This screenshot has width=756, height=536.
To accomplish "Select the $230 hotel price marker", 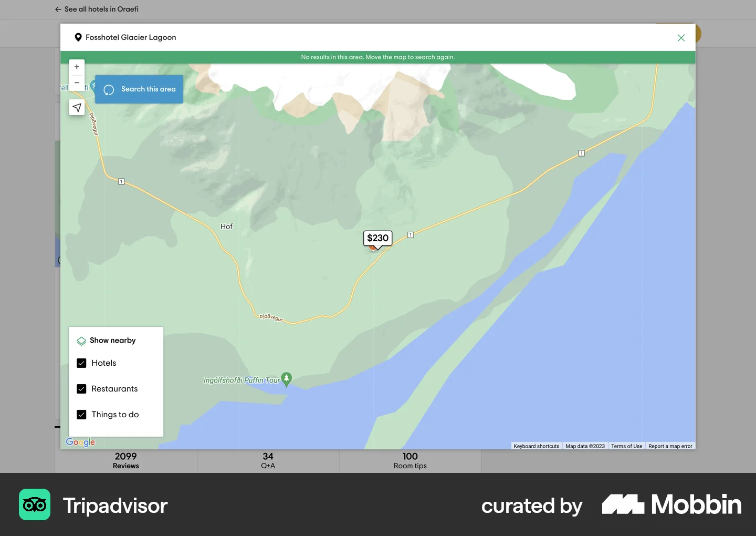I will pyautogui.click(x=377, y=239).
